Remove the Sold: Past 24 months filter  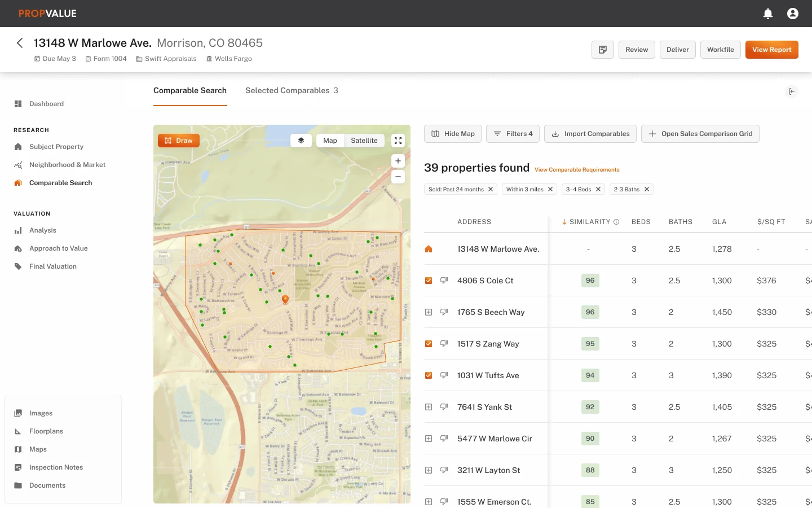[491, 189]
